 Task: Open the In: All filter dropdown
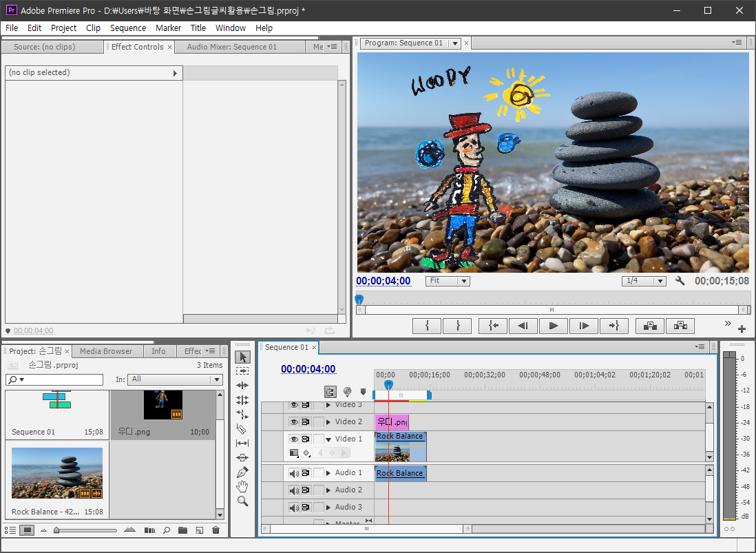pyautogui.click(x=175, y=379)
